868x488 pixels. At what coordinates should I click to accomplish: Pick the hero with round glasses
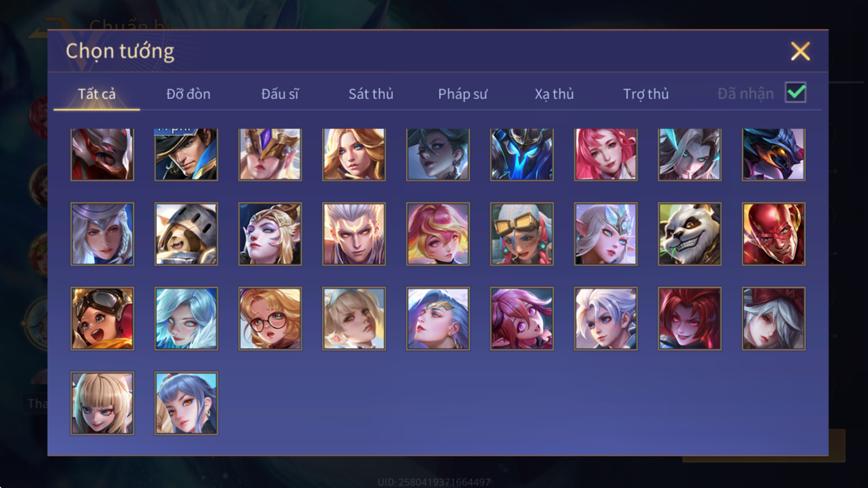coord(270,319)
